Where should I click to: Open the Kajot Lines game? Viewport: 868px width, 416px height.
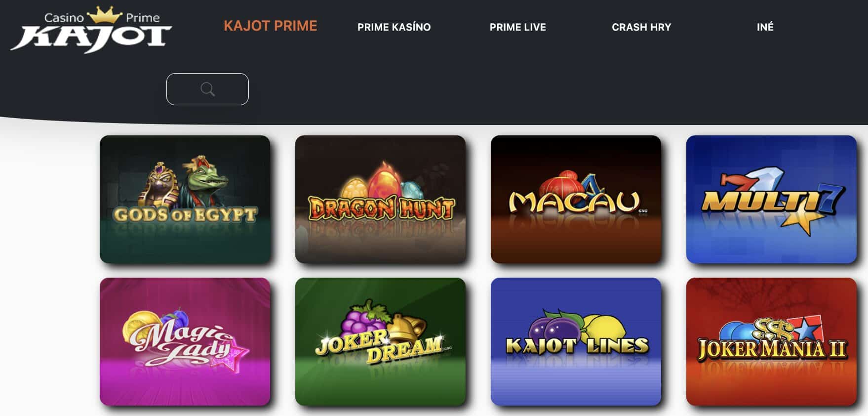tap(576, 341)
